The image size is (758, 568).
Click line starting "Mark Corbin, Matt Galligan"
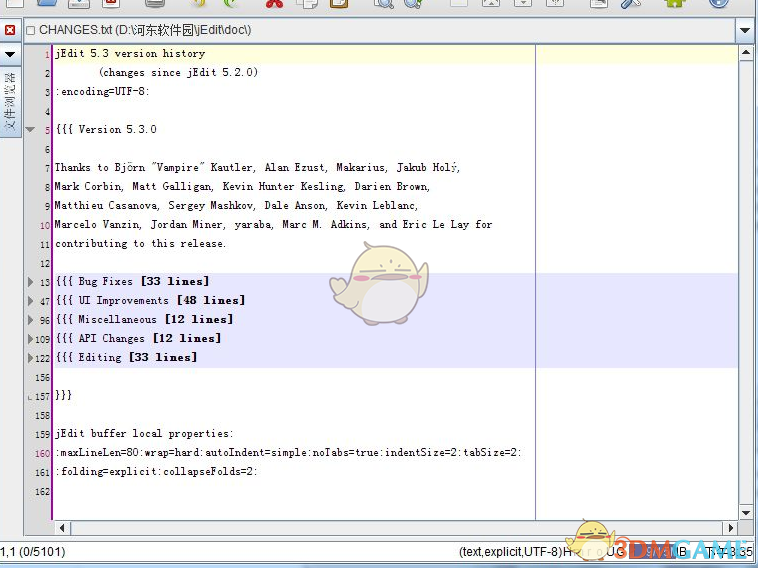coord(242,187)
